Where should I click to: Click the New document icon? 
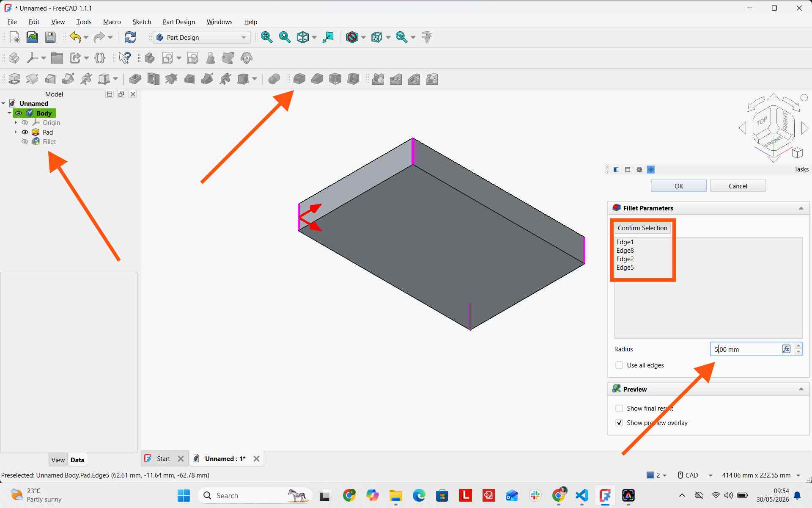[x=15, y=37]
